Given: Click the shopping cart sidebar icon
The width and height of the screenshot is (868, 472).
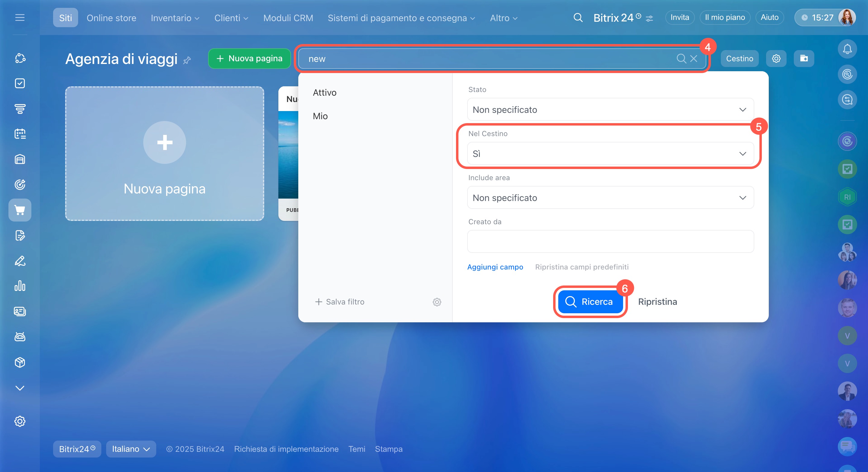Looking at the screenshot, I should click(20, 210).
